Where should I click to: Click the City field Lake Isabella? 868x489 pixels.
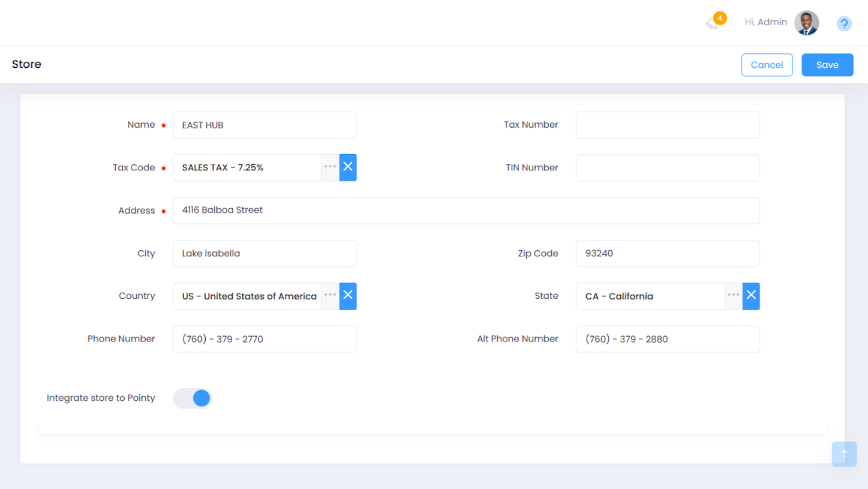(x=265, y=253)
